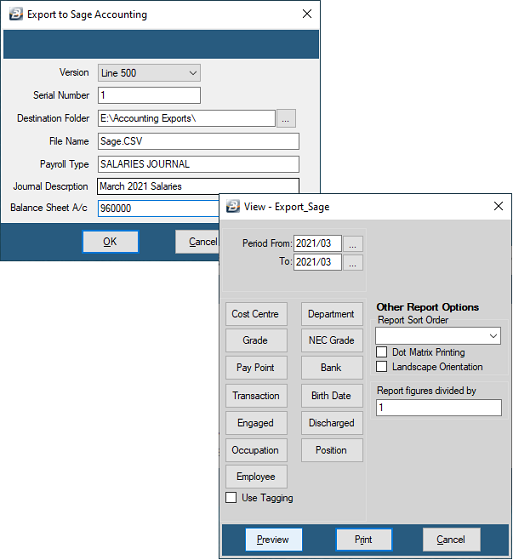The height and width of the screenshot is (560, 513).
Task: Click the Payroll Type field SALARIES JOURNAL
Action: 199,164
